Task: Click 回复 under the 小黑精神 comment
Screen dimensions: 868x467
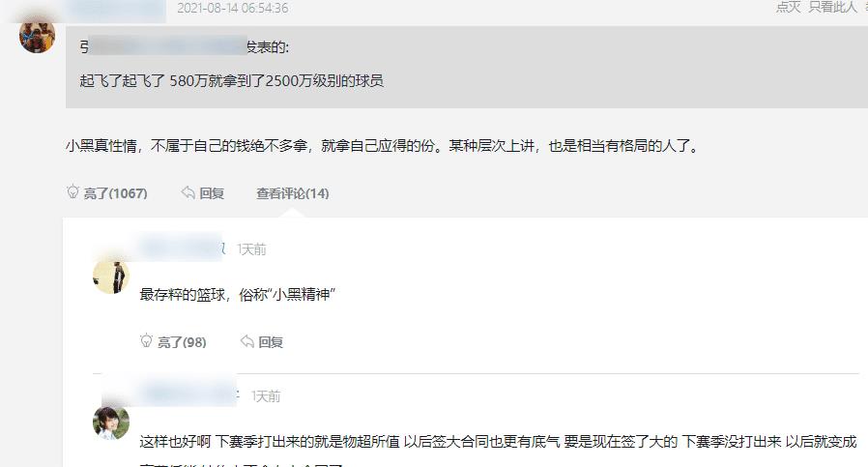Action: tap(271, 342)
